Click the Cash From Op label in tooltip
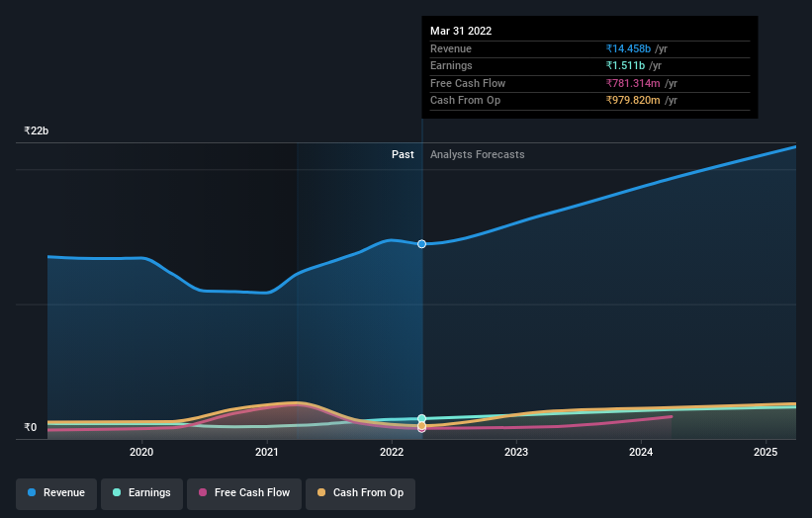The image size is (812, 518). [x=465, y=101]
